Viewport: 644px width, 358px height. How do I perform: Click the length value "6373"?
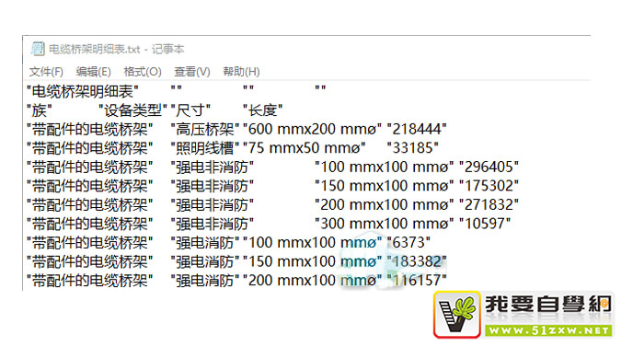[x=408, y=243]
